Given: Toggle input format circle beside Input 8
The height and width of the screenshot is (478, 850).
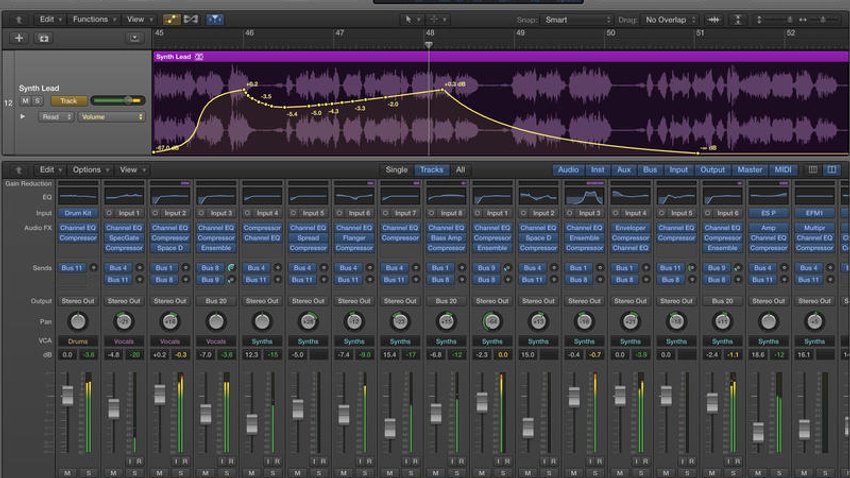Looking at the screenshot, I should pos(432,213).
